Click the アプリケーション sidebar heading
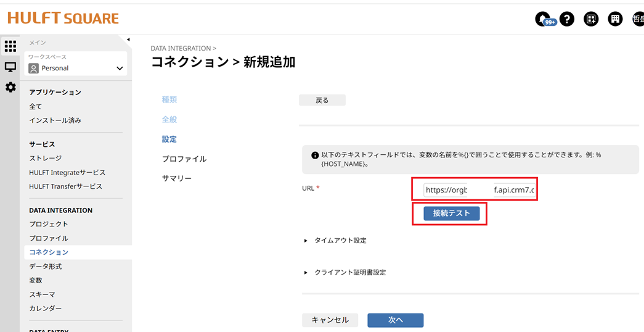Screen dimensions: 644x332 pyautogui.click(x=55, y=92)
